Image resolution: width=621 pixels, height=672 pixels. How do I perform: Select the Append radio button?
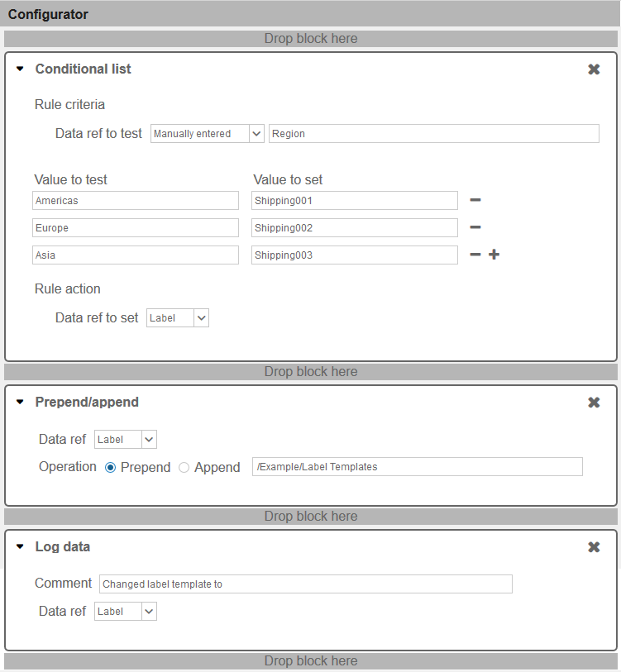tap(184, 468)
